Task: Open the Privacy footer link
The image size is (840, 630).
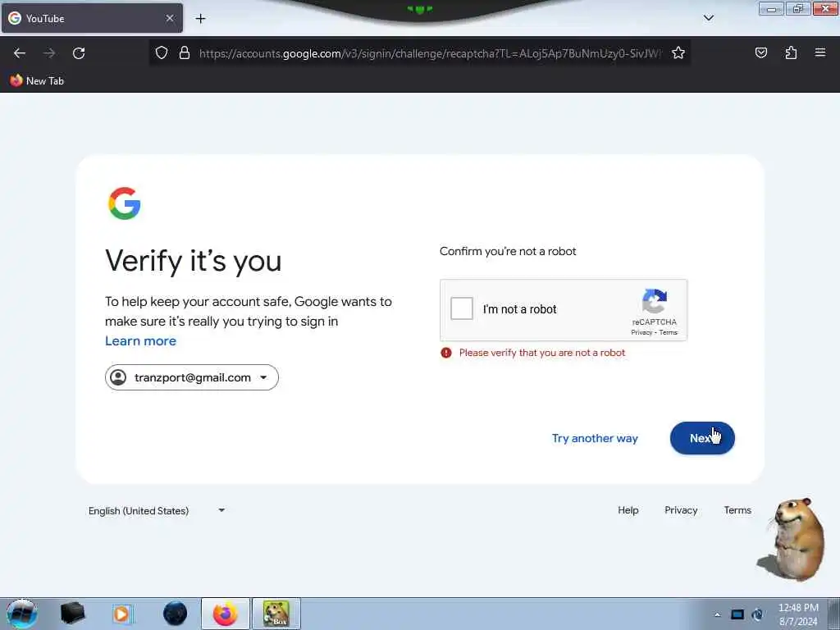Action: click(681, 510)
